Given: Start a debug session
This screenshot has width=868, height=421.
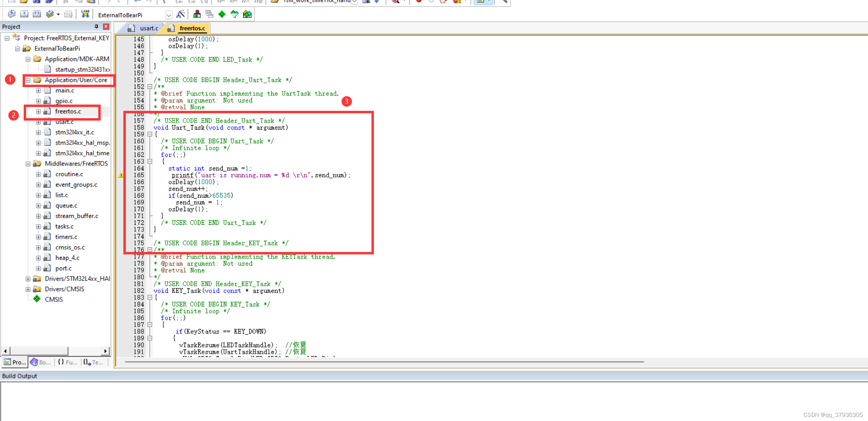Looking at the screenshot, I should (x=396, y=2).
